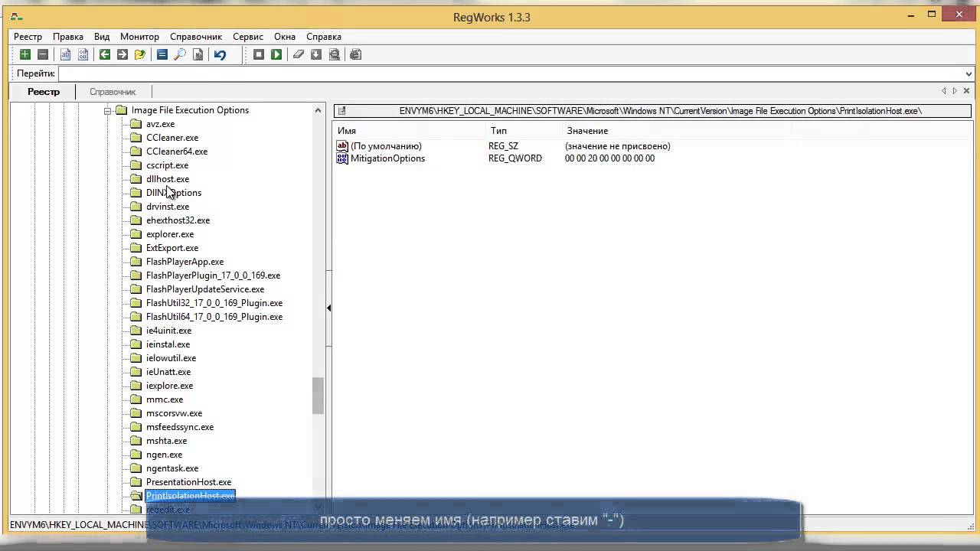Open search with the magnifier icon

pos(180,54)
